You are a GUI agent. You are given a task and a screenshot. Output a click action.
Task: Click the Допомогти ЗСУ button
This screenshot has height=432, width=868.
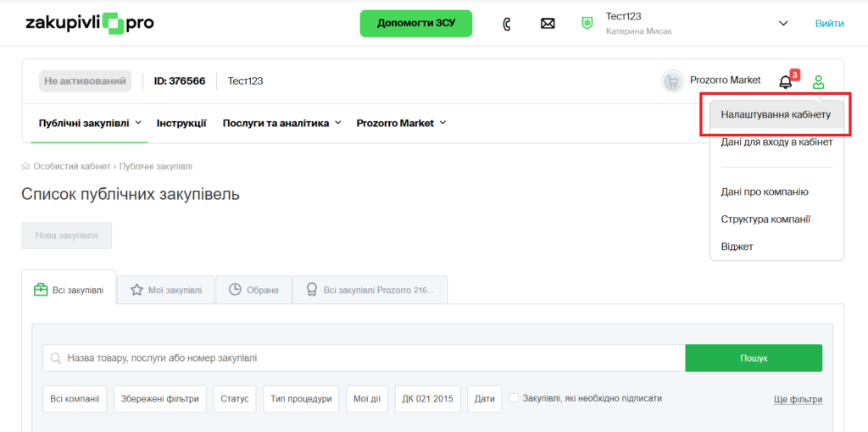point(416,24)
